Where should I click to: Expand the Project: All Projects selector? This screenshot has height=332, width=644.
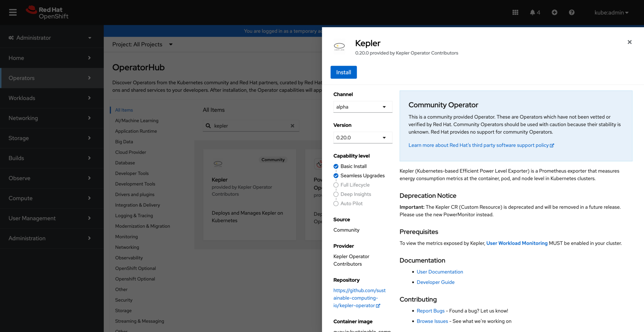coord(143,44)
